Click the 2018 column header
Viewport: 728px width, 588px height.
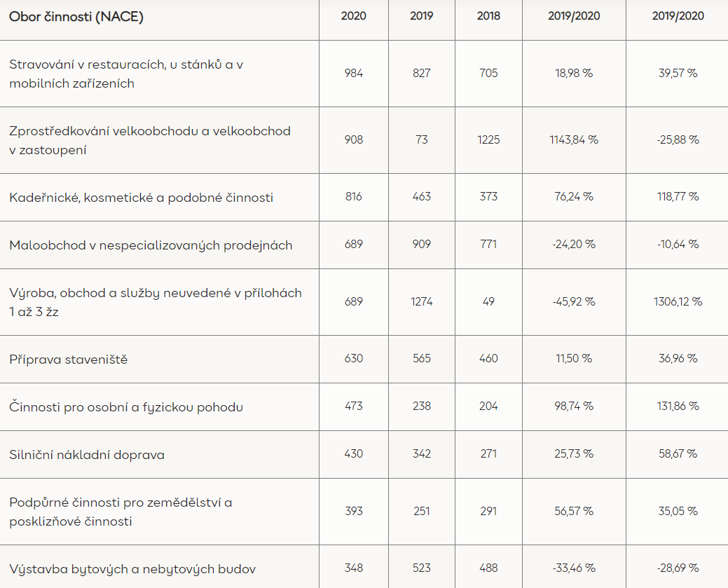pos(488,16)
